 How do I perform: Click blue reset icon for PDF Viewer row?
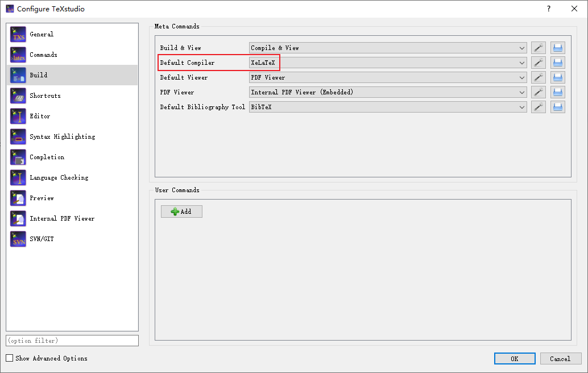pos(558,92)
